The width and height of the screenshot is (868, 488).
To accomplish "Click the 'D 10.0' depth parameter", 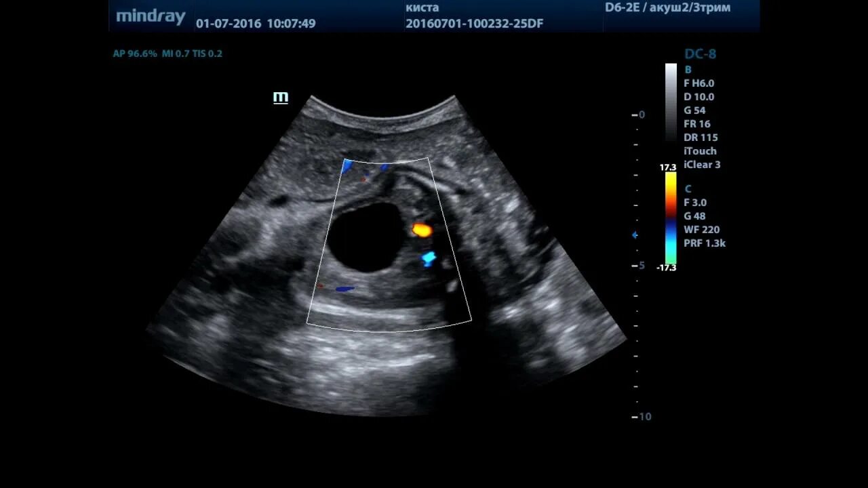I will pos(699,97).
